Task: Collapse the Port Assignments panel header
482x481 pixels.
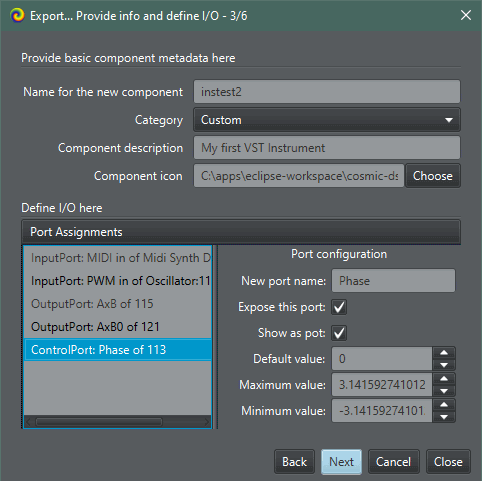Action: pyautogui.click(x=241, y=232)
